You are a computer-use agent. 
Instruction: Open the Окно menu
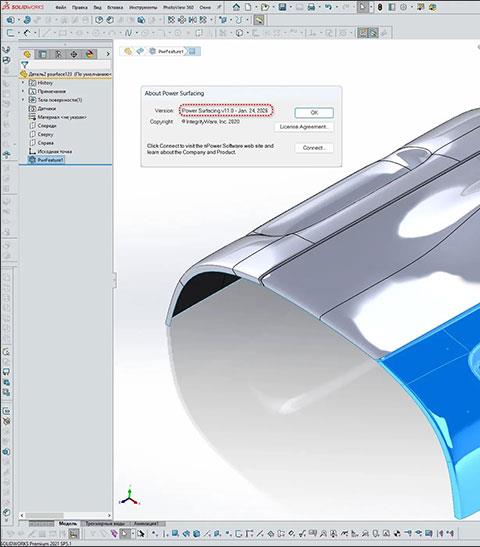[x=205, y=7]
